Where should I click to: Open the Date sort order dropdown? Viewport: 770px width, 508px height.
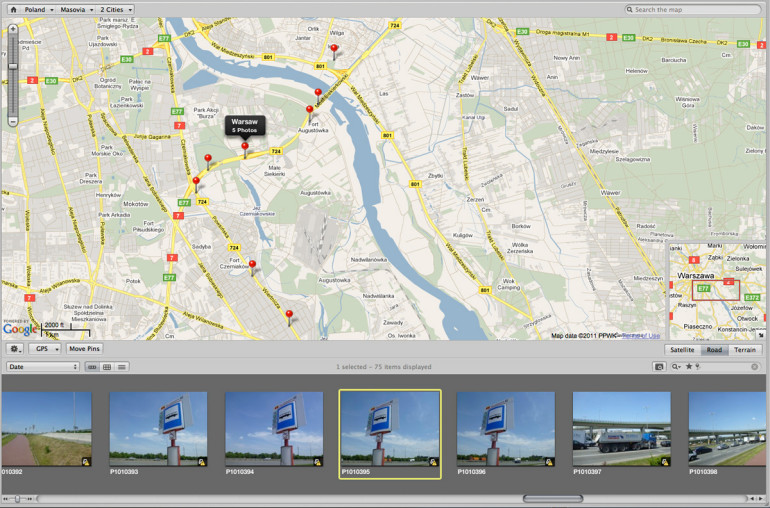pyautogui.click(x=43, y=367)
